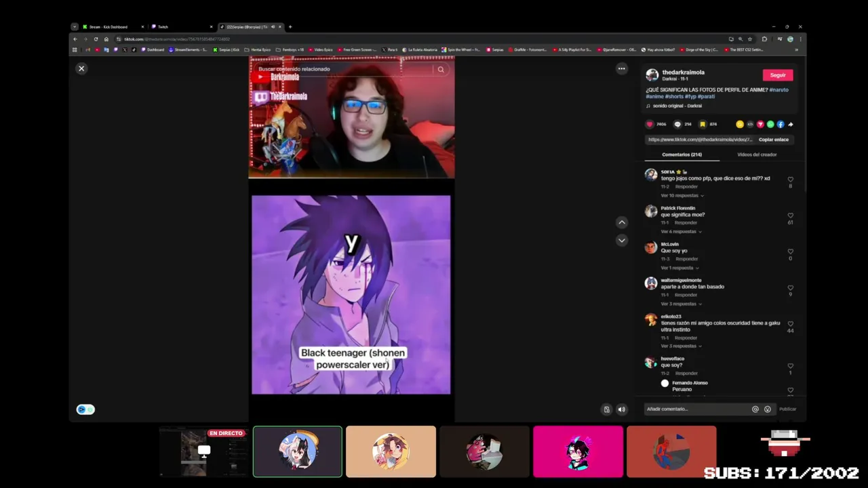Open the #naruto hashtag link
The width and height of the screenshot is (868, 488).
click(x=778, y=89)
